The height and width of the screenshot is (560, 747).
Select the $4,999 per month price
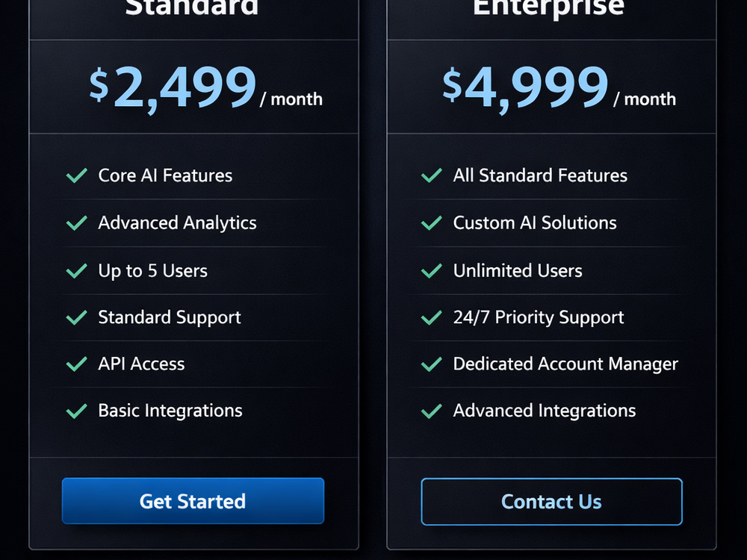[x=559, y=89]
